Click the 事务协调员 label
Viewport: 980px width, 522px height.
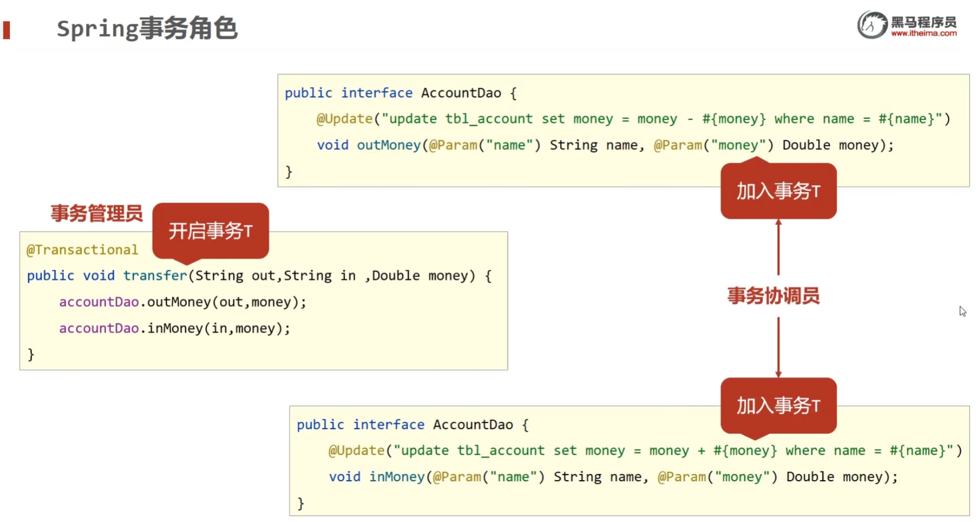point(773,296)
